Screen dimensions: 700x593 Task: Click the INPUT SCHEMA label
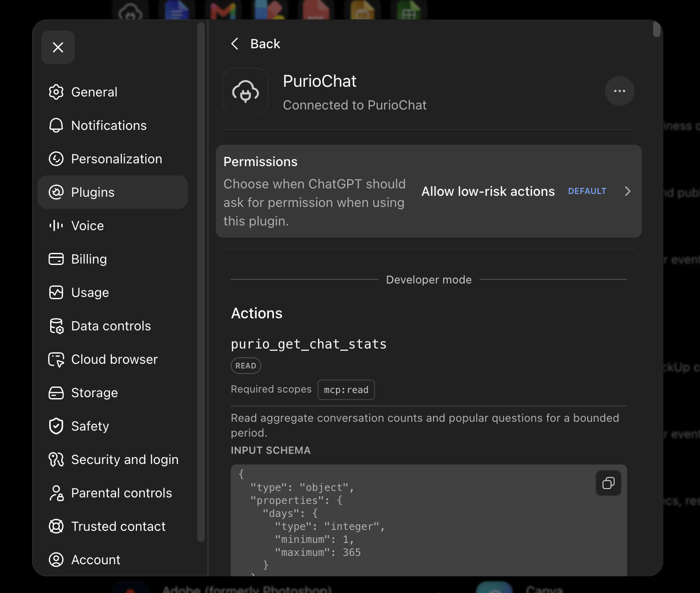(x=271, y=450)
